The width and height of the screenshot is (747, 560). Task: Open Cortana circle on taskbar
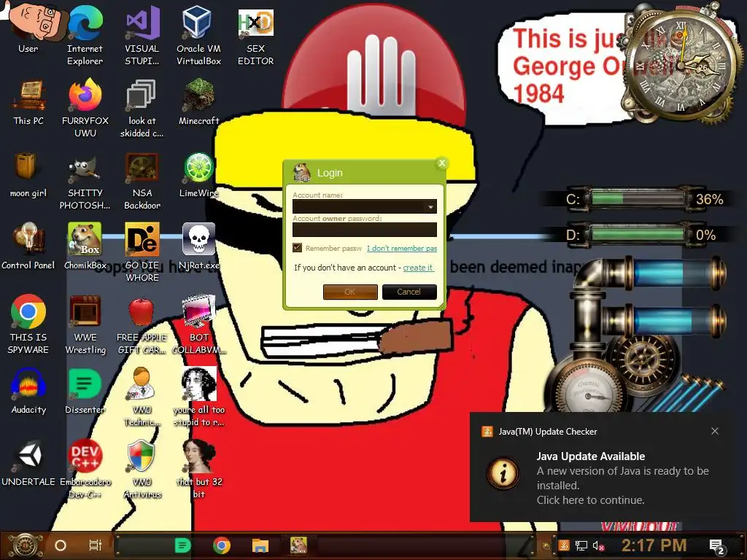(61, 545)
